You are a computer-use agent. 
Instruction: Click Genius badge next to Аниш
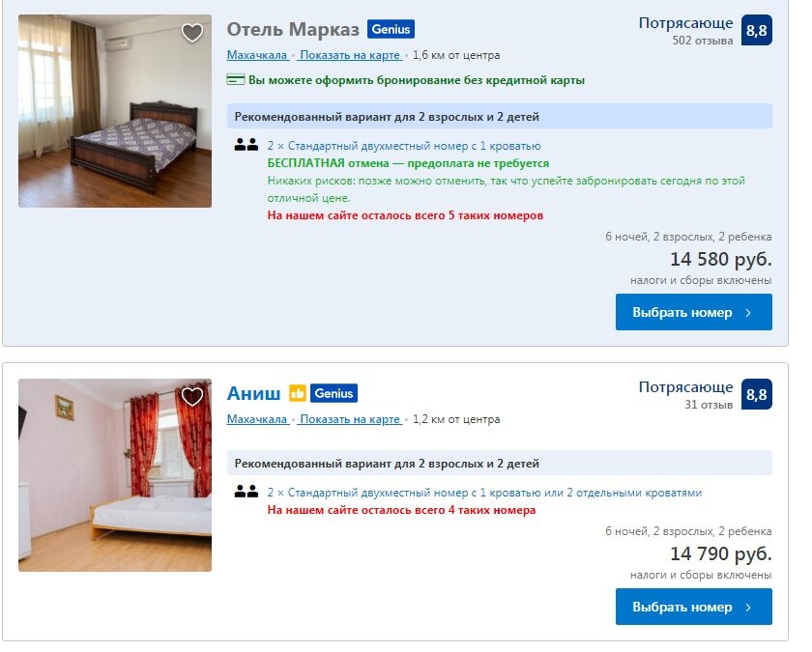click(x=334, y=394)
